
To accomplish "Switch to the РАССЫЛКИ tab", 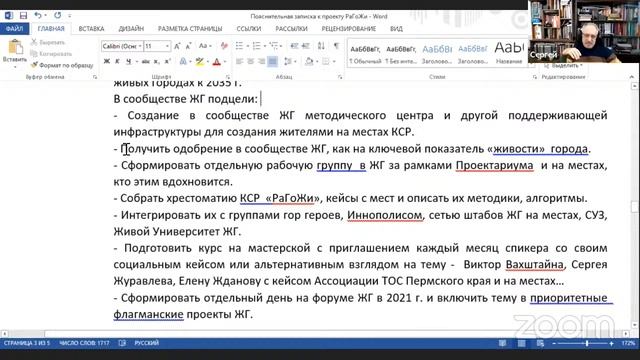I will pyautogui.click(x=291, y=29).
